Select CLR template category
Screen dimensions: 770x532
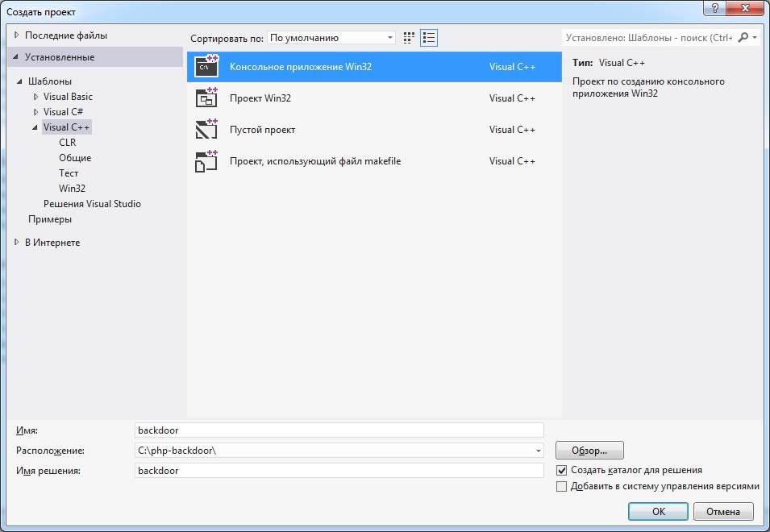67,143
